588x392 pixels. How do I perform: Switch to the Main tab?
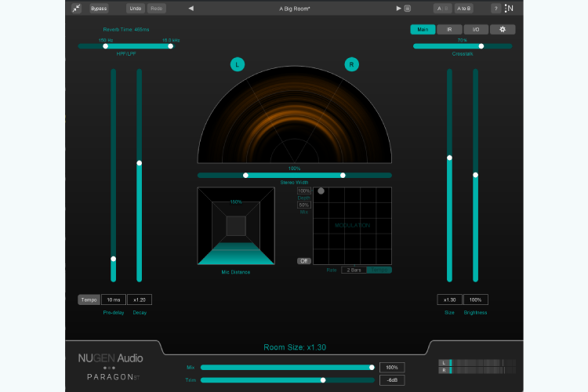point(423,29)
